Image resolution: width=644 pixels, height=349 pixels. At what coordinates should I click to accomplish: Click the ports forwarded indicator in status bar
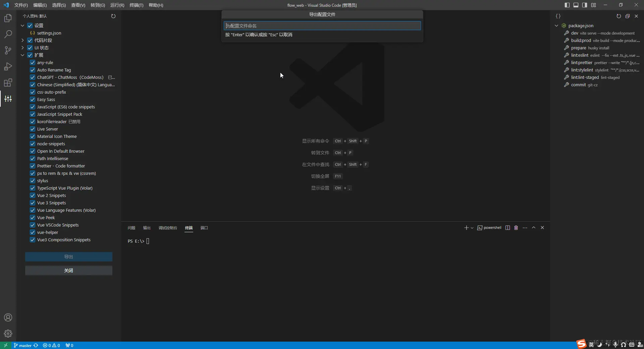(x=69, y=345)
